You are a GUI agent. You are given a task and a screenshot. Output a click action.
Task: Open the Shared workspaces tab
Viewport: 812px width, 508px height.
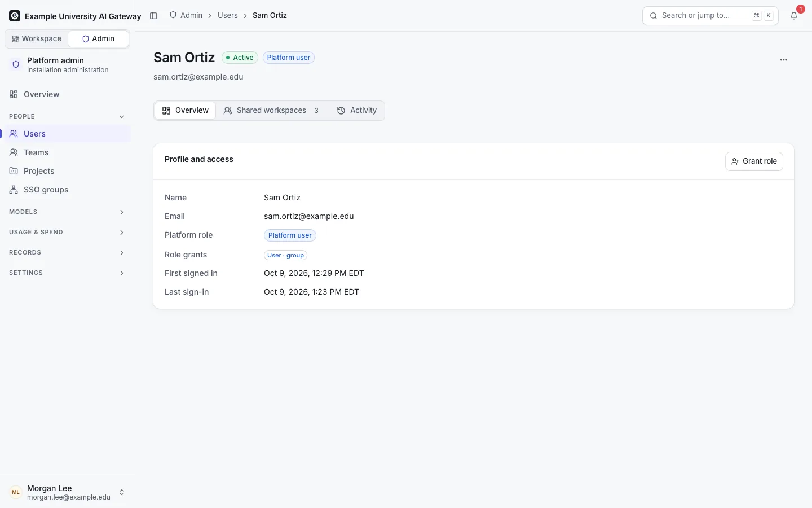[x=272, y=111]
